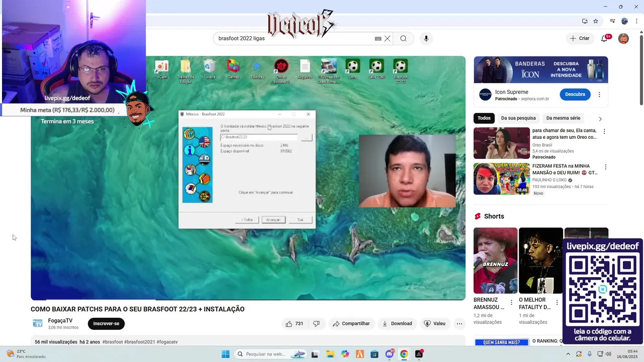The width and height of the screenshot is (644, 362).
Task: Select the Todos filter chip
Action: coord(484,118)
